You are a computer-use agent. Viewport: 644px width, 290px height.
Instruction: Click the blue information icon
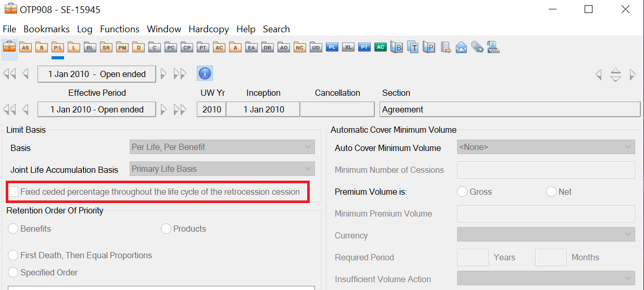tap(205, 73)
